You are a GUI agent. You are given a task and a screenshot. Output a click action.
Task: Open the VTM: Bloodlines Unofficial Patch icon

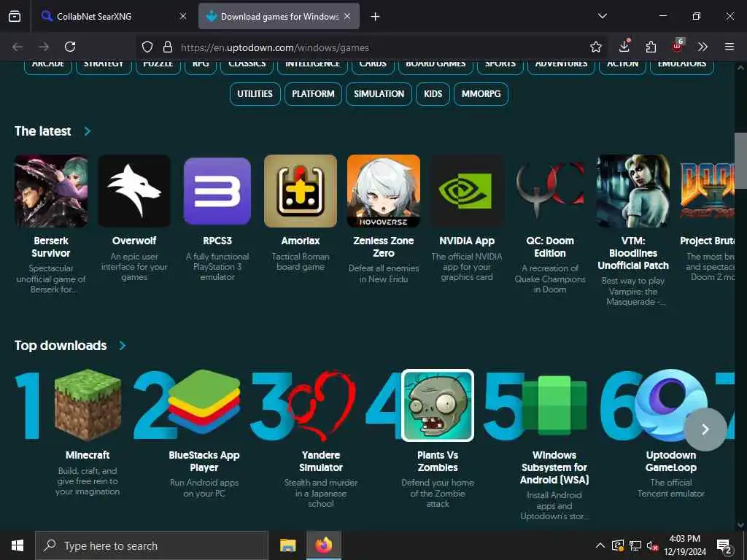click(633, 191)
